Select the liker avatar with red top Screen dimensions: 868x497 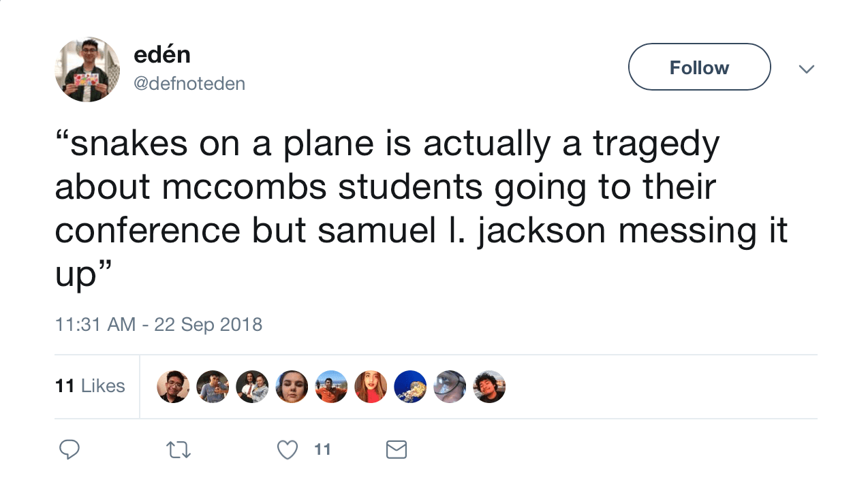coord(371,387)
